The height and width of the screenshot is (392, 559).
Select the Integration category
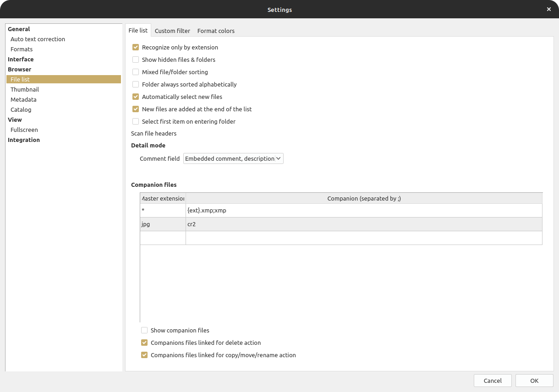point(24,140)
